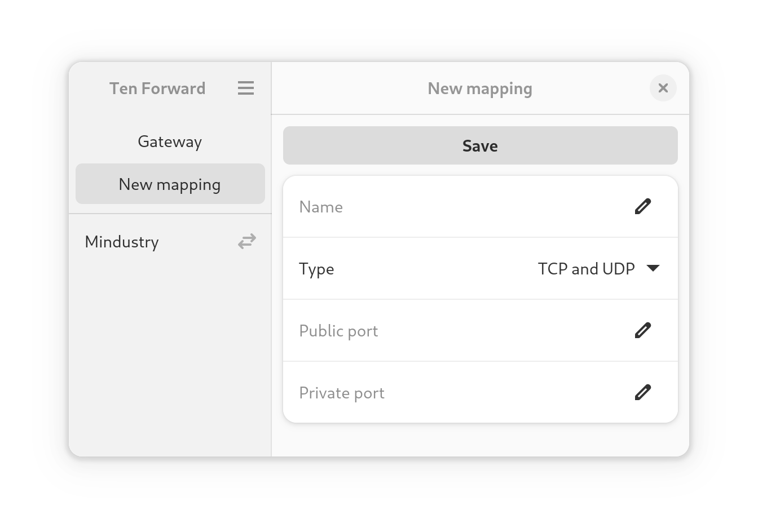Expand the Type dropdown arrow
Image resolution: width=758 pixels, height=532 pixels.
point(653,268)
